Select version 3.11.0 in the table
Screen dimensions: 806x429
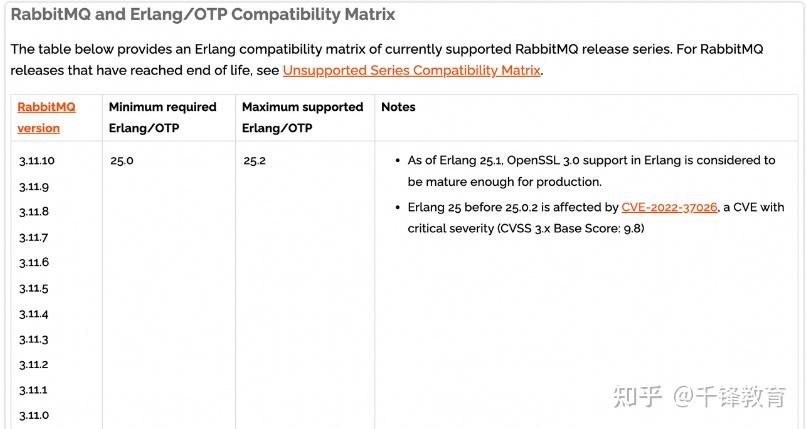[34, 415]
